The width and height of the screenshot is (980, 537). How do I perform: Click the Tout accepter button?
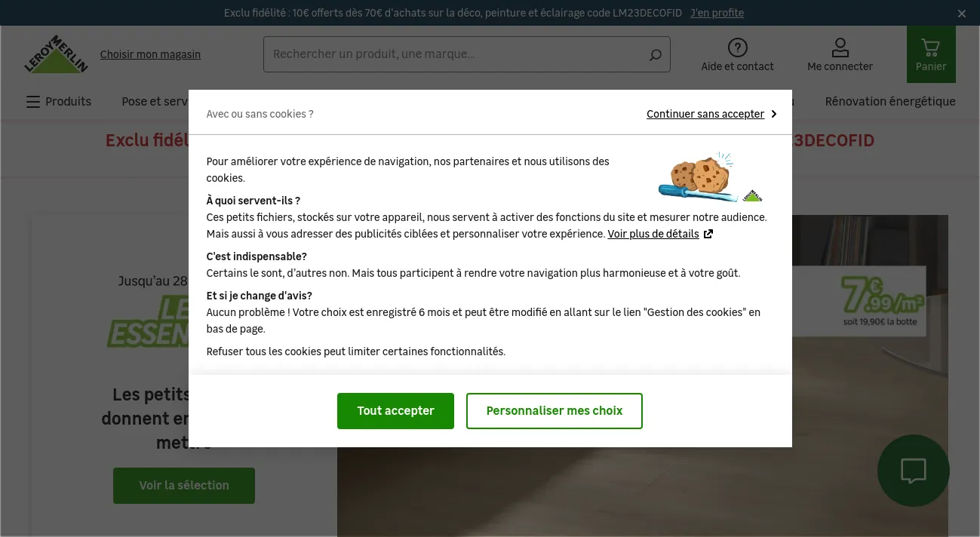click(395, 411)
